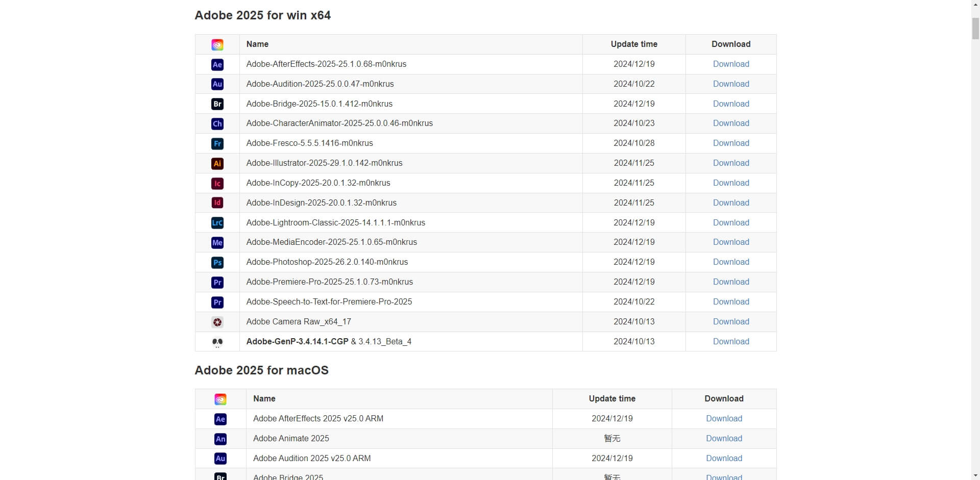Click the page scrollbar down arrow
980x480 pixels.
click(975, 475)
